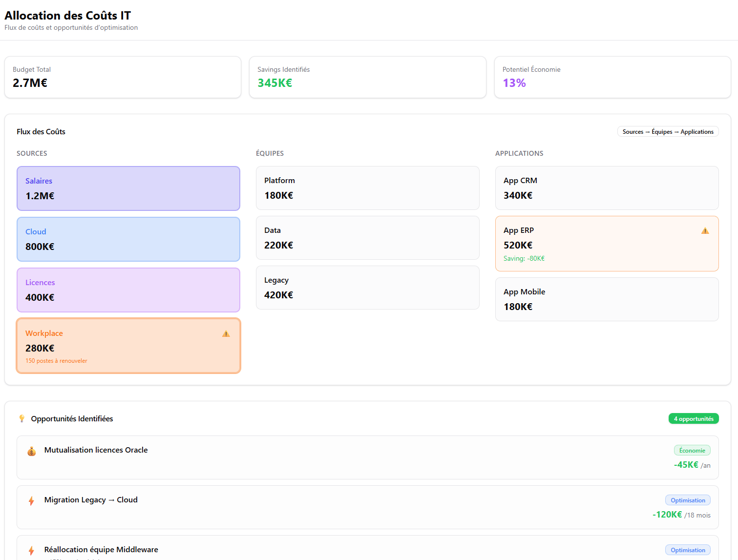The width and height of the screenshot is (738, 560).
Task: Click the warning icon on App ERP card
Action: (705, 231)
